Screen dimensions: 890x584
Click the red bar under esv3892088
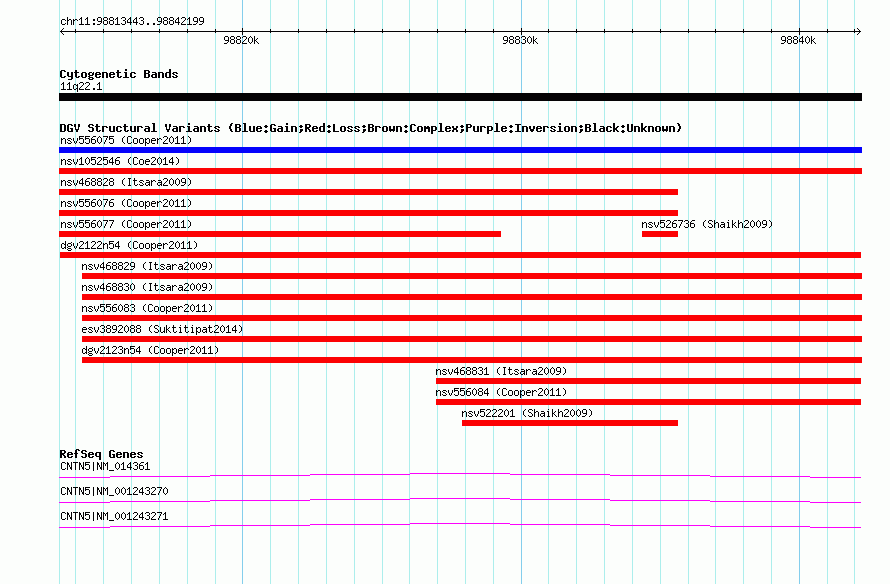[472, 339]
